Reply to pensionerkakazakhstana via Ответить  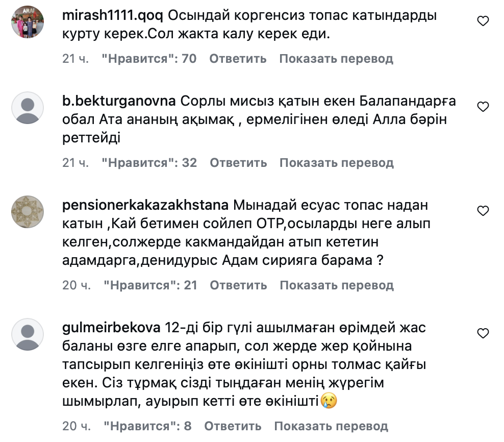tap(238, 285)
